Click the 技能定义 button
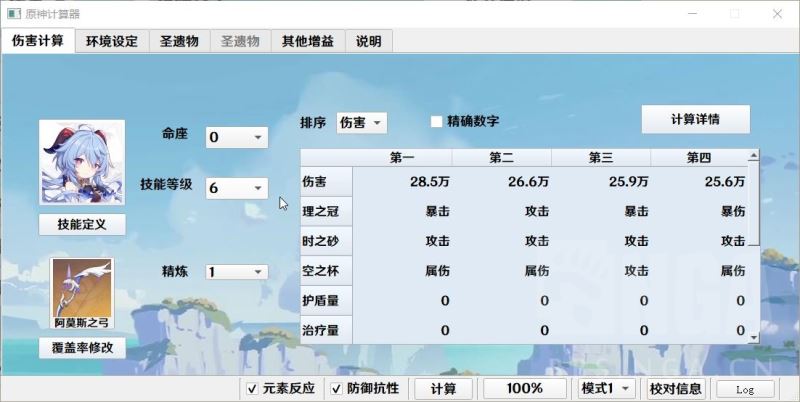This screenshot has width=800, height=402. (x=82, y=224)
